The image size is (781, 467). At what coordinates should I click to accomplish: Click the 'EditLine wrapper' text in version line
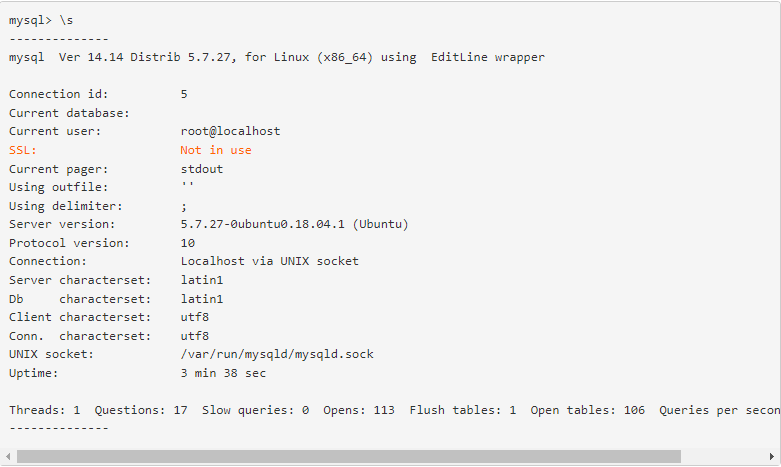pyautogui.click(x=488, y=57)
